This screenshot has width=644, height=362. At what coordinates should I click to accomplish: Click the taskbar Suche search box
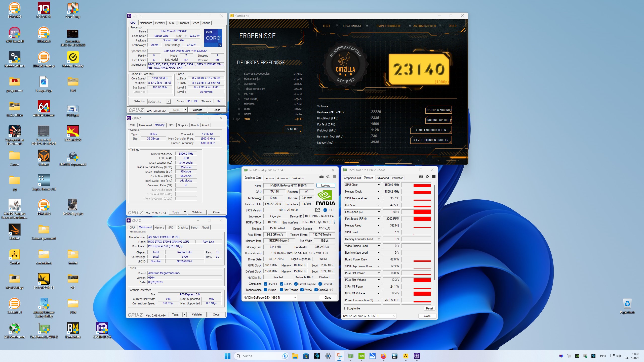tap(261, 356)
